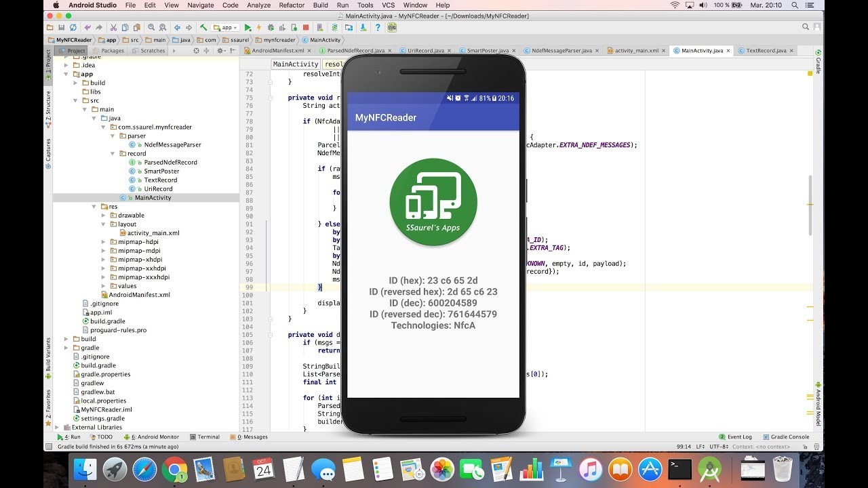Expand the mipmap-hdpi folder

104,241
